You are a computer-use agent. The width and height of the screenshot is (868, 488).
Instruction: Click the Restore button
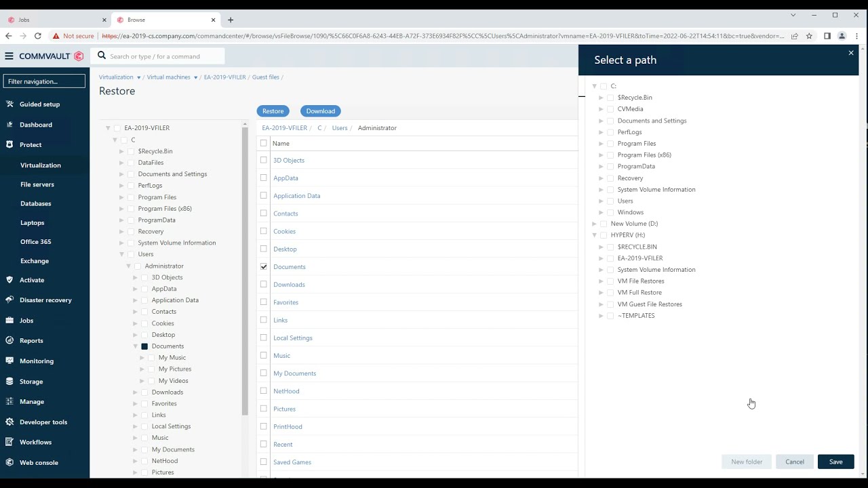(273, 111)
